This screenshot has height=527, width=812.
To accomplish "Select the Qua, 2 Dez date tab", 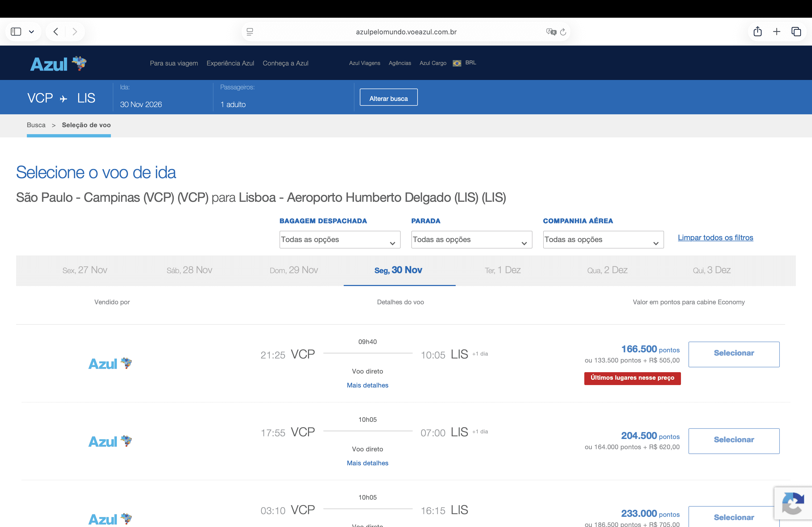I will (607, 270).
